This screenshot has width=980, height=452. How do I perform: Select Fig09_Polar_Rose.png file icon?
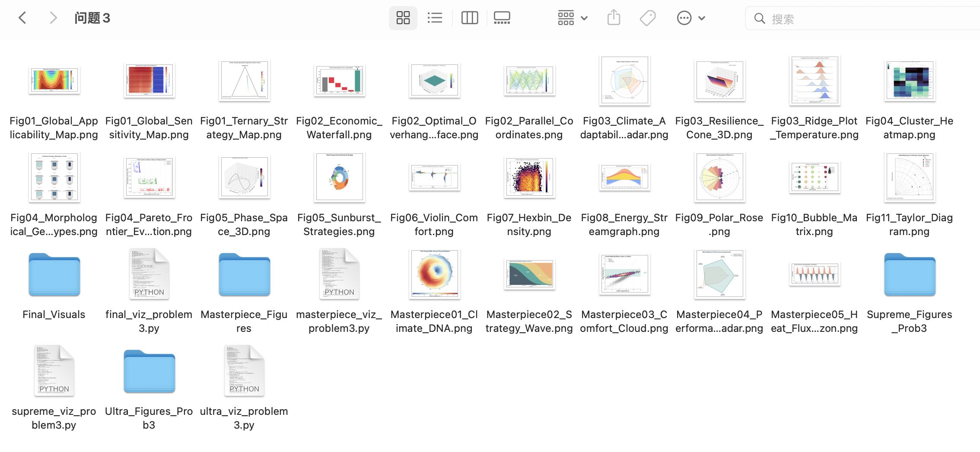pos(719,177)
